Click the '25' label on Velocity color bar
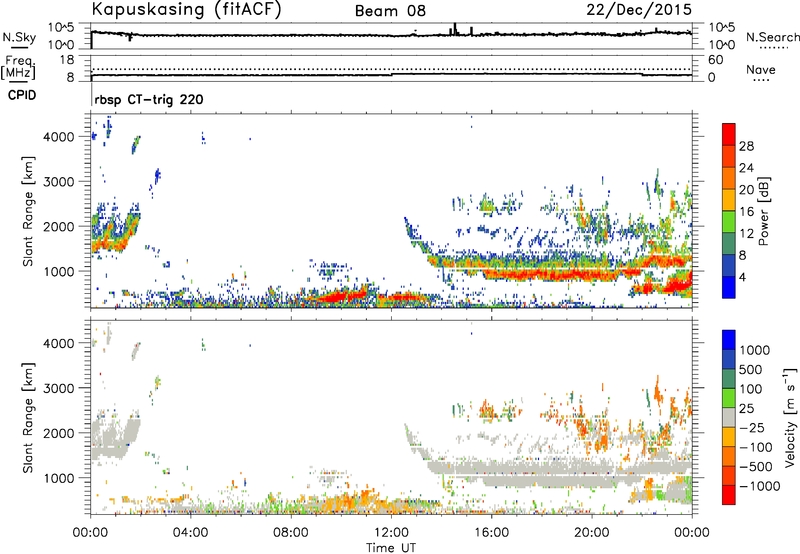 (x=746, y=409)
